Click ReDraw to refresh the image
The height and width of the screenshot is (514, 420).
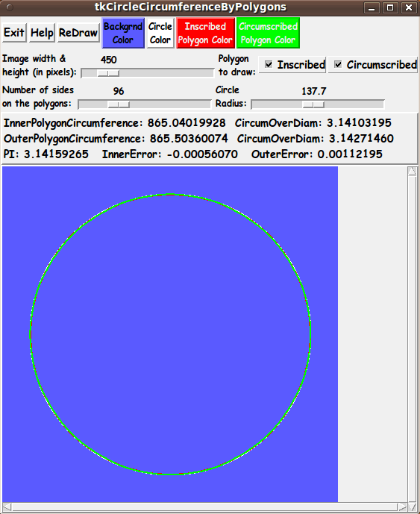coord(78,33)
